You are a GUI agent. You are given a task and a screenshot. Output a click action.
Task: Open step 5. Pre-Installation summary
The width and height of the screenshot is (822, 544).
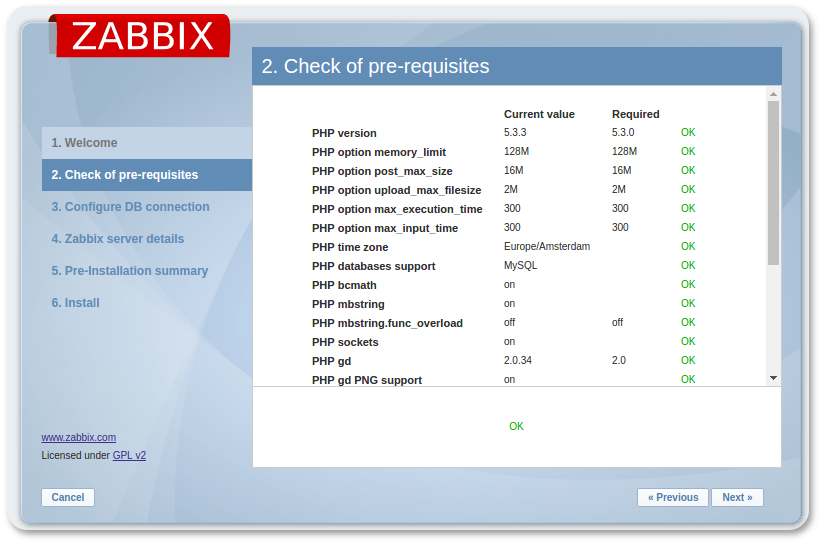pos(129,271)
